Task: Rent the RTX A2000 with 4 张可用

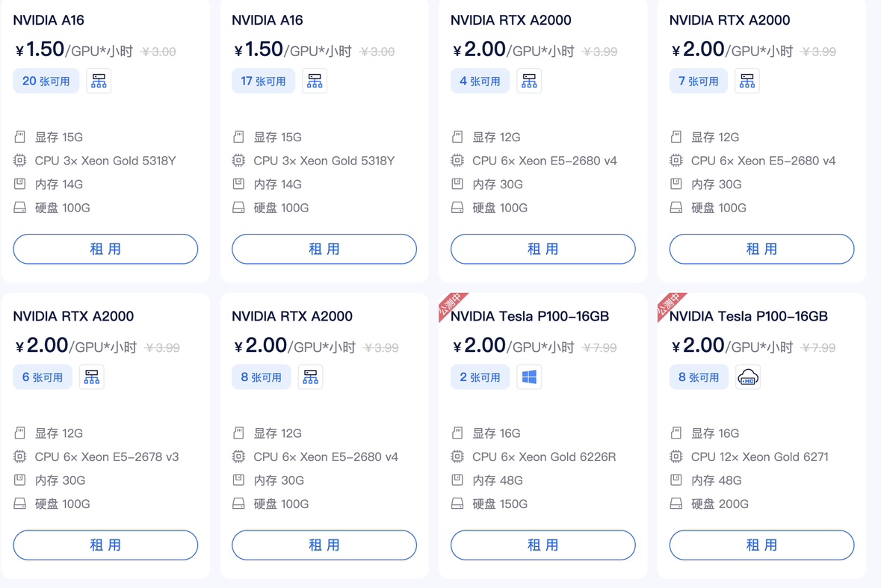Action: click(x=542, y=249)
